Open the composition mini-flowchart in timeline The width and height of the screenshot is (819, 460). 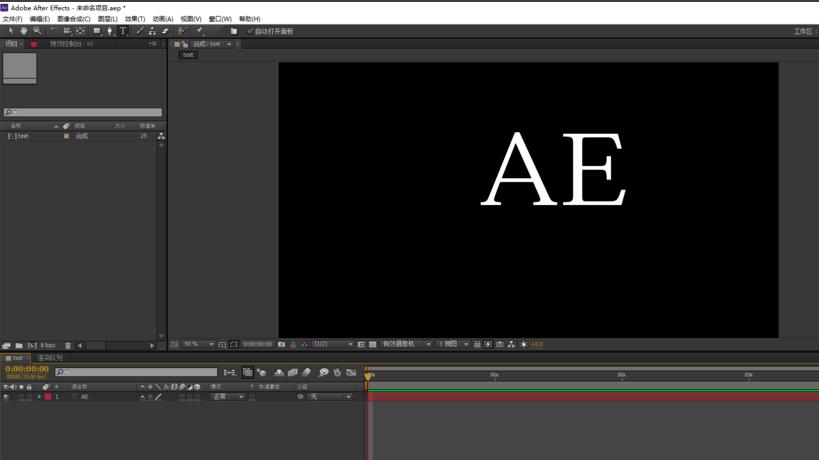click(229, 373)
